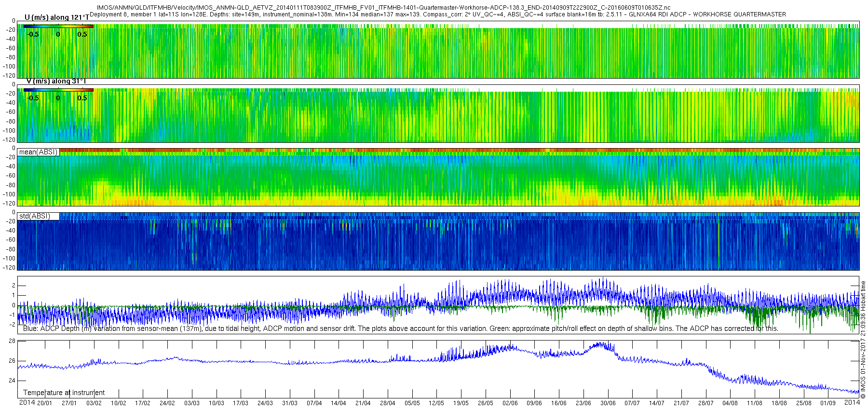Select the 02/06 date tick label
The image size is (868, 410).
coord(510,403)
